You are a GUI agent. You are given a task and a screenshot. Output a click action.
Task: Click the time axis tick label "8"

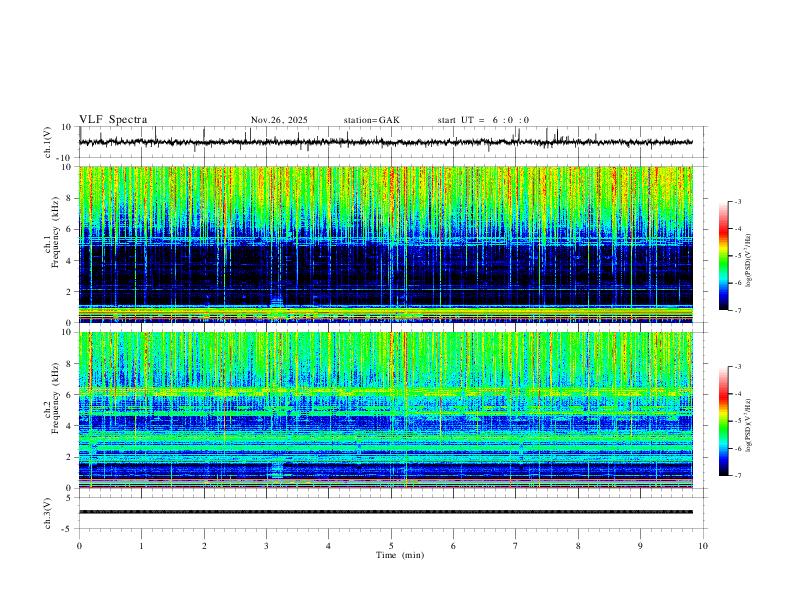(x=578, y=546)
